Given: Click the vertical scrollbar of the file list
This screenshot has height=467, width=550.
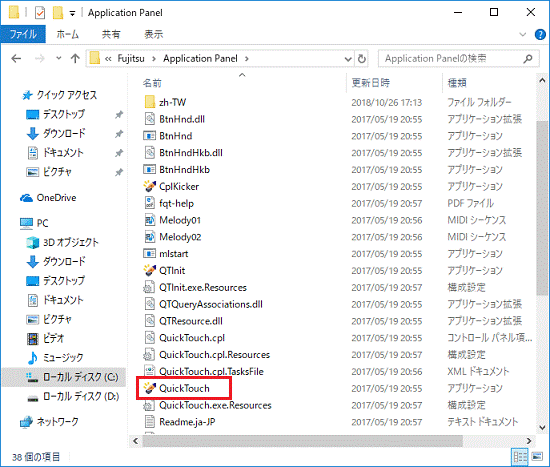Looking at the screenshot, I should 542,208.
